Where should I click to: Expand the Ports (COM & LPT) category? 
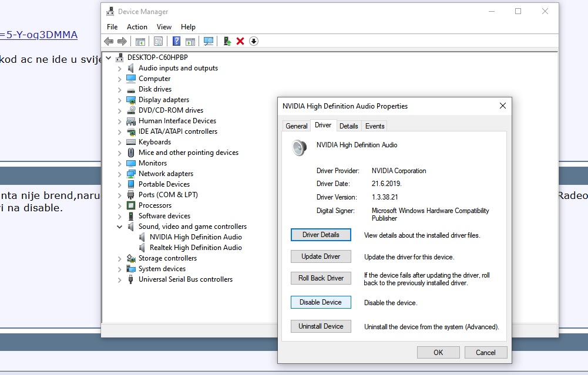[120, 195]
